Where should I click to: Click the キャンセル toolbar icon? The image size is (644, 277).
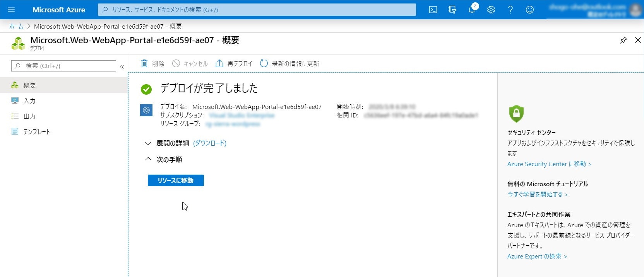[176, 63]
